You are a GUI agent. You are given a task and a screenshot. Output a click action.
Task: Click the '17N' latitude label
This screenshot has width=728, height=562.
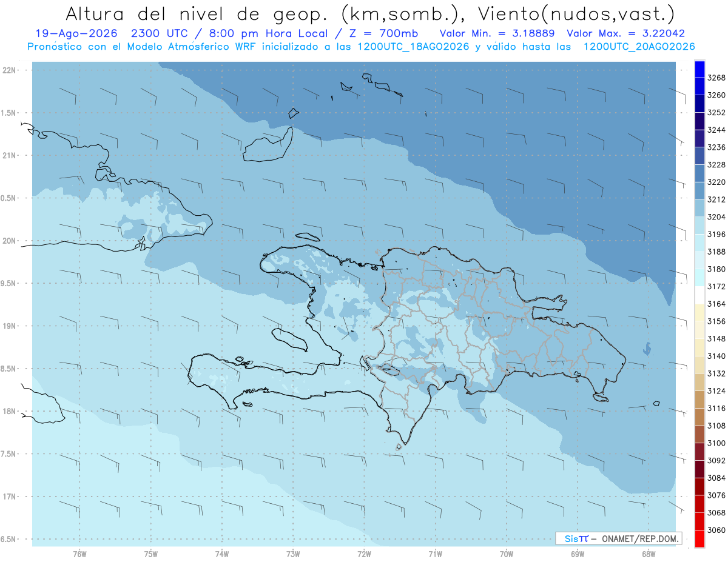coord(9,497)
